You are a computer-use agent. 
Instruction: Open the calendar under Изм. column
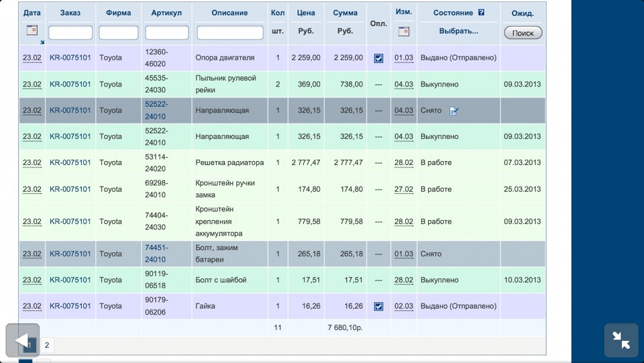tap(404, 32)
